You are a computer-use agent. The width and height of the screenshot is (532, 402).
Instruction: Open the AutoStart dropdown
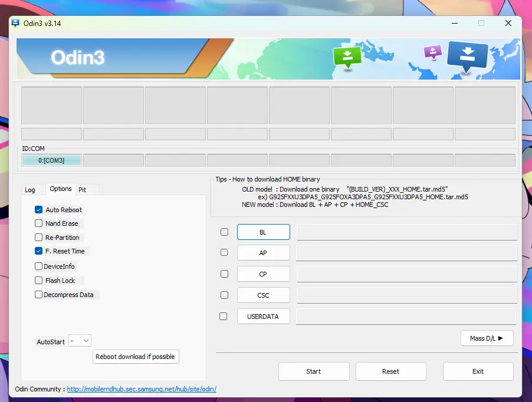(80, 341)
